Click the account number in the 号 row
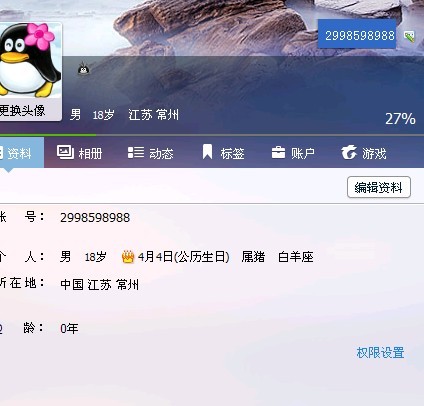 (x=95, y=218)
